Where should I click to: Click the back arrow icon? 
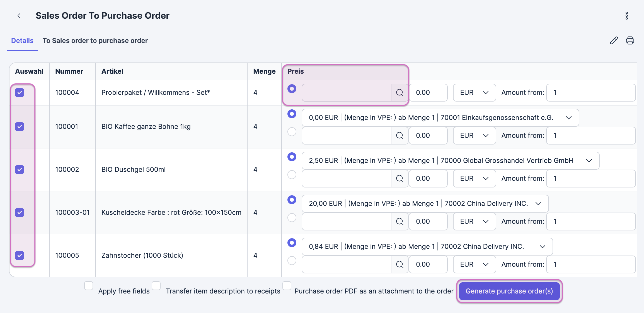(x=19, y=16)
